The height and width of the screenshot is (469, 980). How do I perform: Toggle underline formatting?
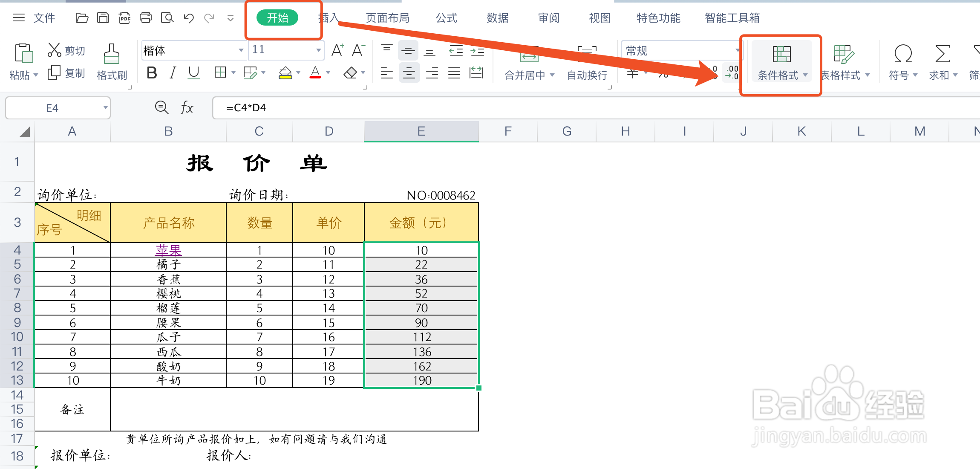tap(194, 72)
